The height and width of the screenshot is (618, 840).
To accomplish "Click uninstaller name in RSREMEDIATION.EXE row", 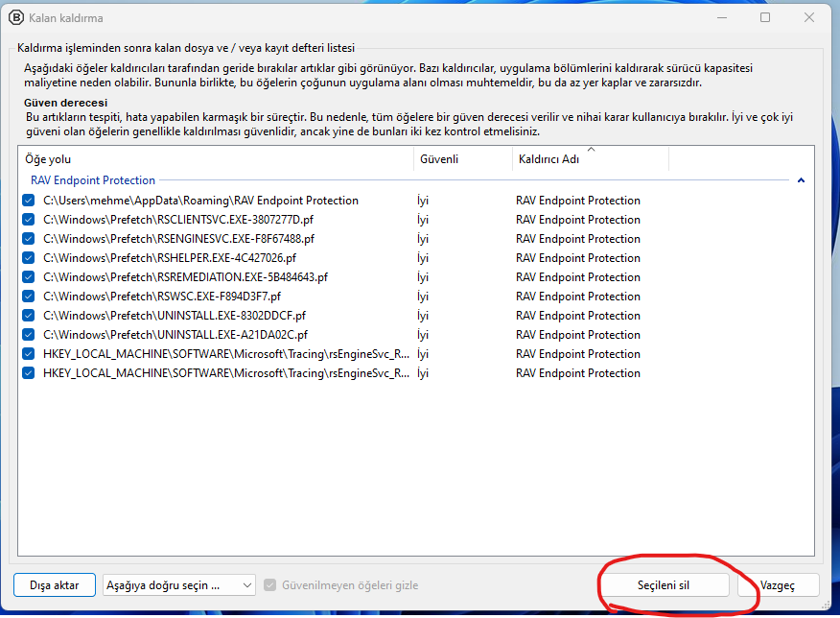I will (578, 277).
